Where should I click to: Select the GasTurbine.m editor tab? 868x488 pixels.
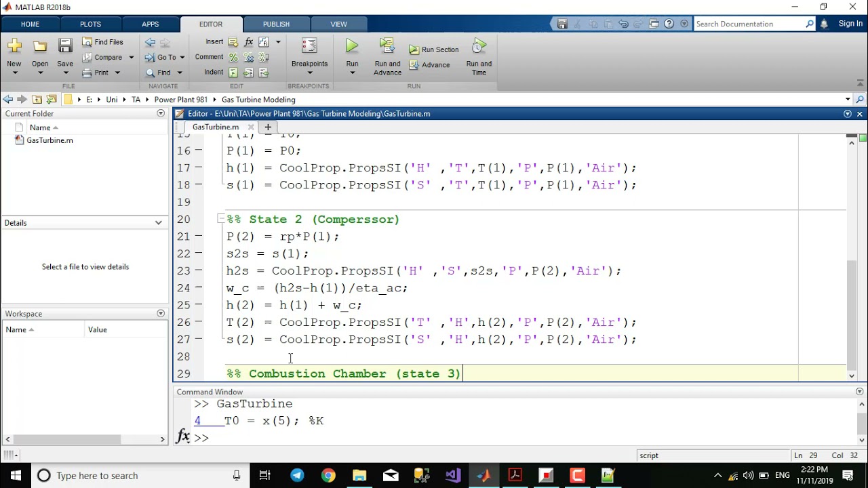215,127
